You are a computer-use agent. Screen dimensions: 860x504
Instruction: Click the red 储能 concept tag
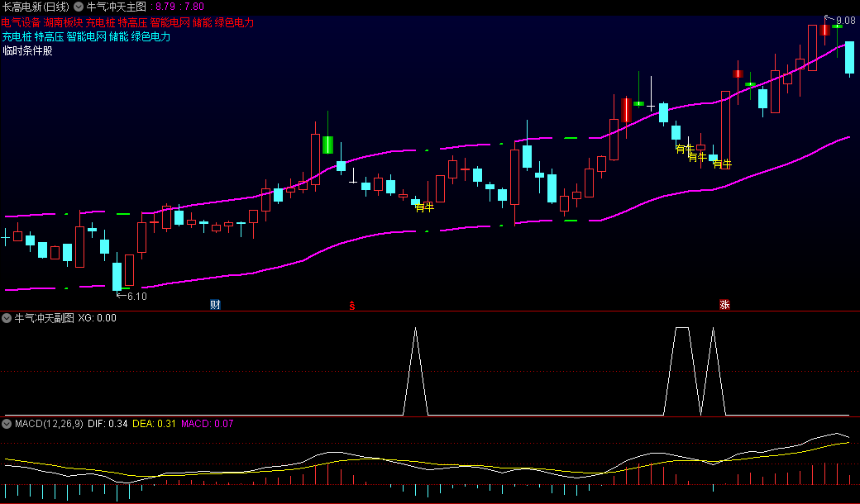pyautogui.click(x=203, y=23)
